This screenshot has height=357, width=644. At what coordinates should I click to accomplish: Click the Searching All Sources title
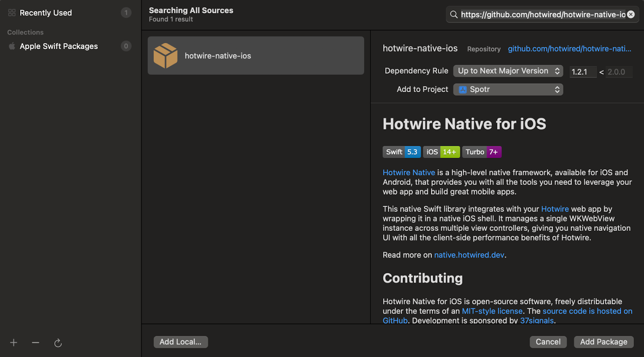(x=191, y=10)
